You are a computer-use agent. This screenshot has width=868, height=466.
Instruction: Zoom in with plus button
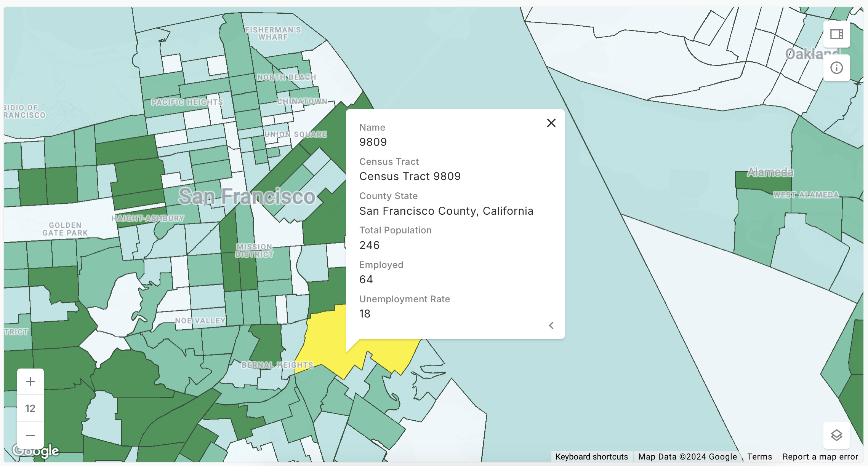tap(30, 381)
